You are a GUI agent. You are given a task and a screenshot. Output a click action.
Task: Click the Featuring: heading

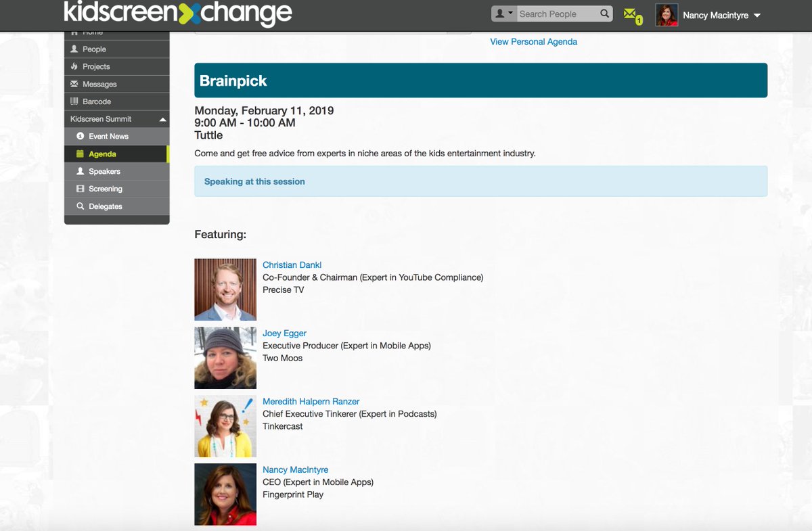(x=221, y=235)
